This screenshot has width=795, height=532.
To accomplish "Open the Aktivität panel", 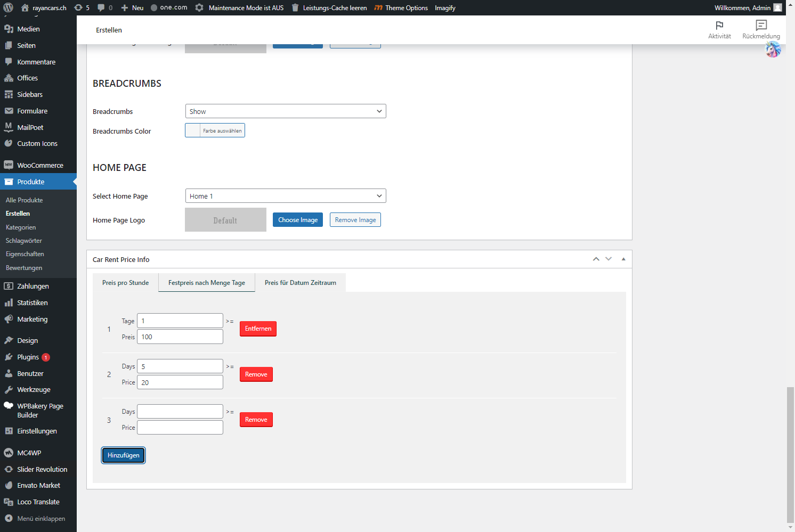I will pos(719,30).
